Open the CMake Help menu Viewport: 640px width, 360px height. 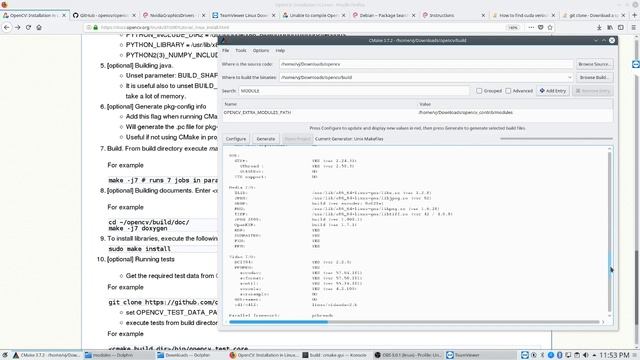click(280, 51)
